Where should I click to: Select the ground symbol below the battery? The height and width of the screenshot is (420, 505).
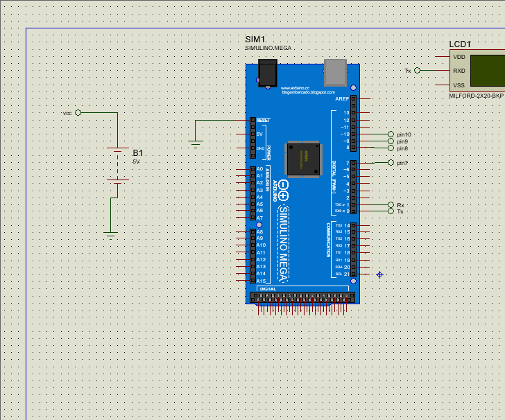[110, 236]
